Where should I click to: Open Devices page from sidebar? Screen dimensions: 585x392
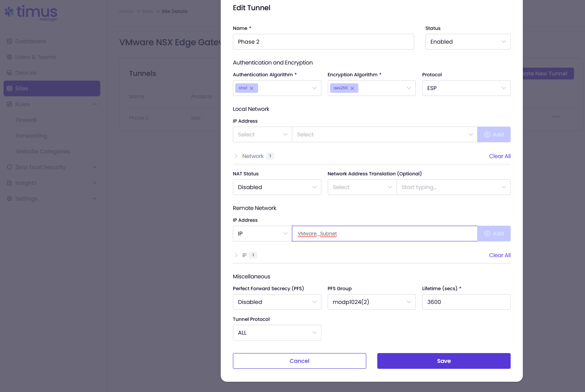[x=26, y=73]
